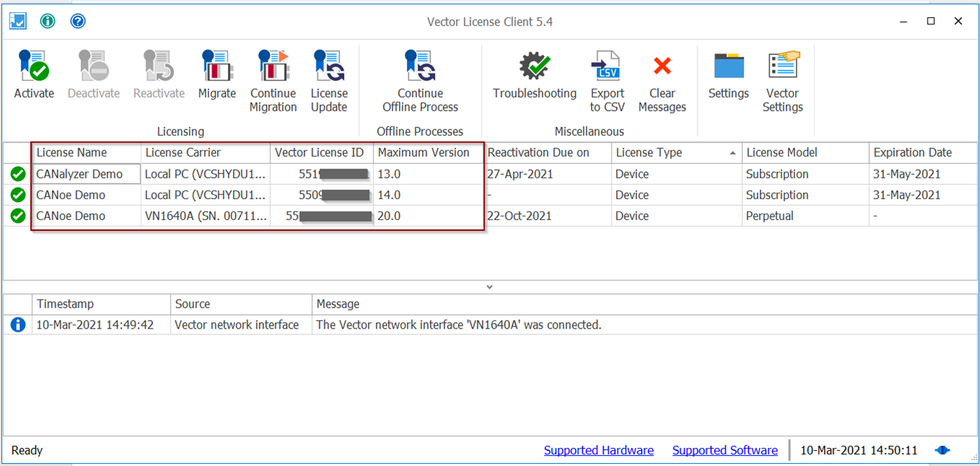The image size is (980, 466).
Task: Clear Messages with the red X
Action: click(662, 67)
